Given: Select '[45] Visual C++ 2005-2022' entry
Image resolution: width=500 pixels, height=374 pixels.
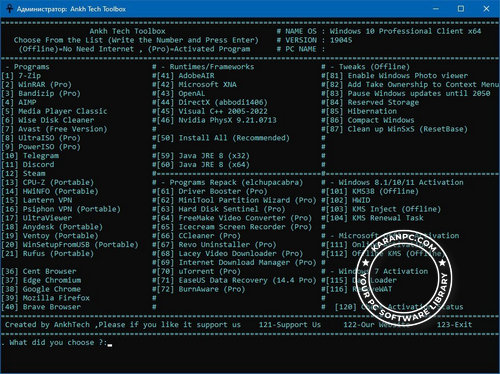Looking at the screenshot, I should [212, 111].
